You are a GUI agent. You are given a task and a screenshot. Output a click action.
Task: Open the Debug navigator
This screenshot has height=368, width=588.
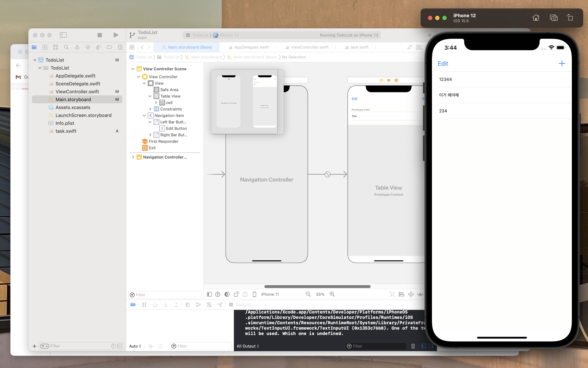coord(98,47)
